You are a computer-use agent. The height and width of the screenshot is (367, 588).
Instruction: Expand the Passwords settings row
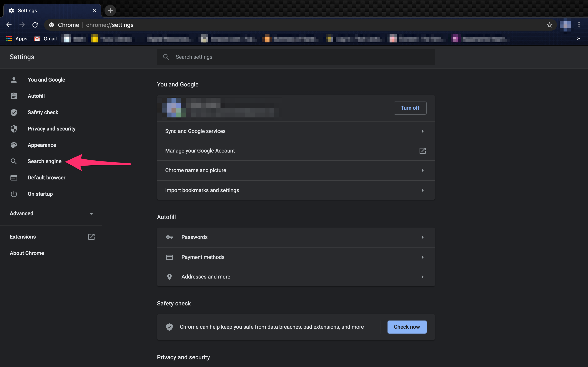296,237
